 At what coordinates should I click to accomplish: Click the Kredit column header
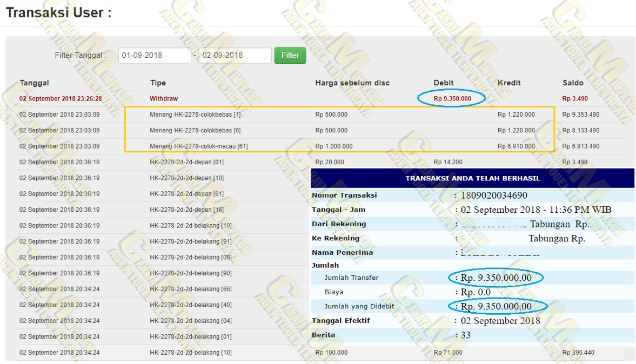pos(509,83)
